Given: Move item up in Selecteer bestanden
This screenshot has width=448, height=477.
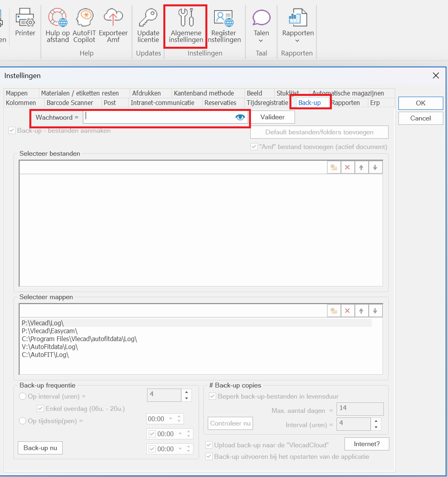Looking at the screenshot, I should [361, 167].
